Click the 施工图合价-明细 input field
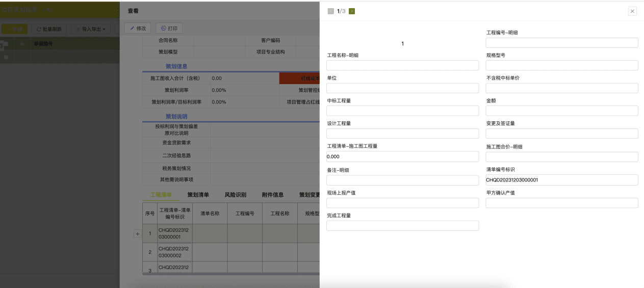This screenshot has width=644, height=288. pos(562,157)
